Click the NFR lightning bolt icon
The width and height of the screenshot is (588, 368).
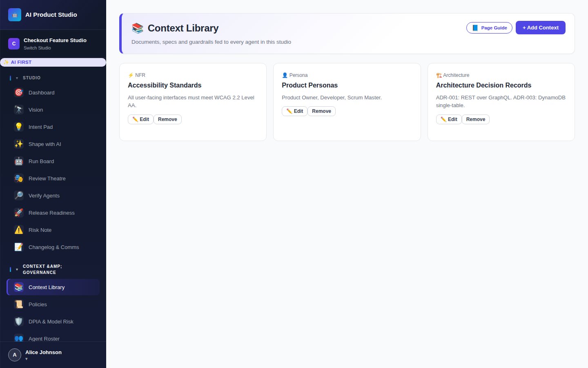[x=131, y=75]
